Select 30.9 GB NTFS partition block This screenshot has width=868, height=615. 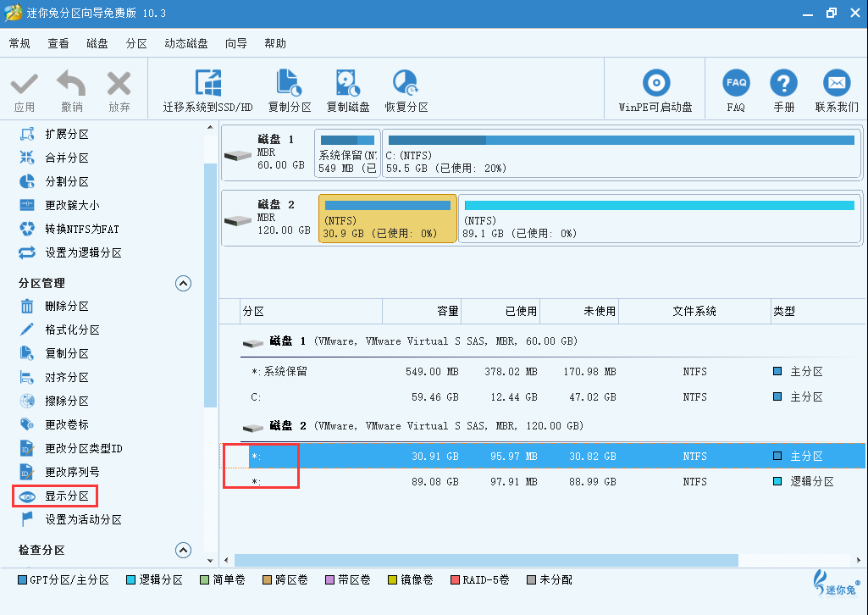388,219
